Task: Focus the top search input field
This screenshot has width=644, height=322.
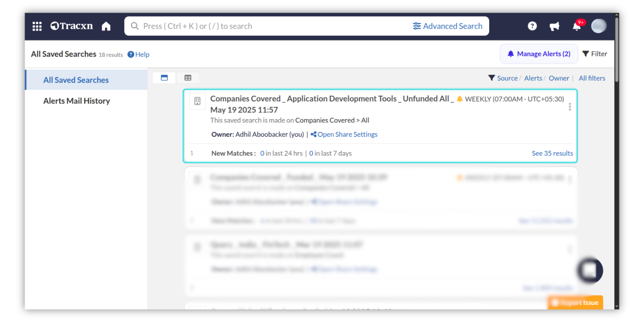Action: [x=268, y=26]
